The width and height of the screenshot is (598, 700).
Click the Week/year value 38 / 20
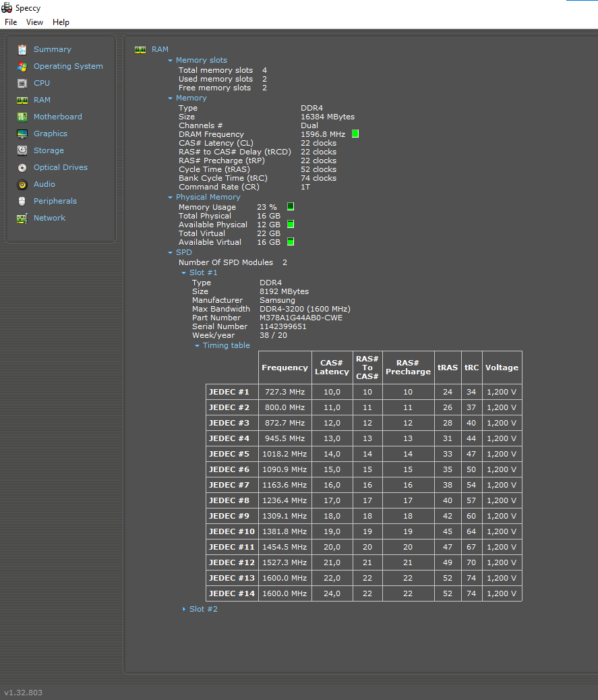click(273, 335)
